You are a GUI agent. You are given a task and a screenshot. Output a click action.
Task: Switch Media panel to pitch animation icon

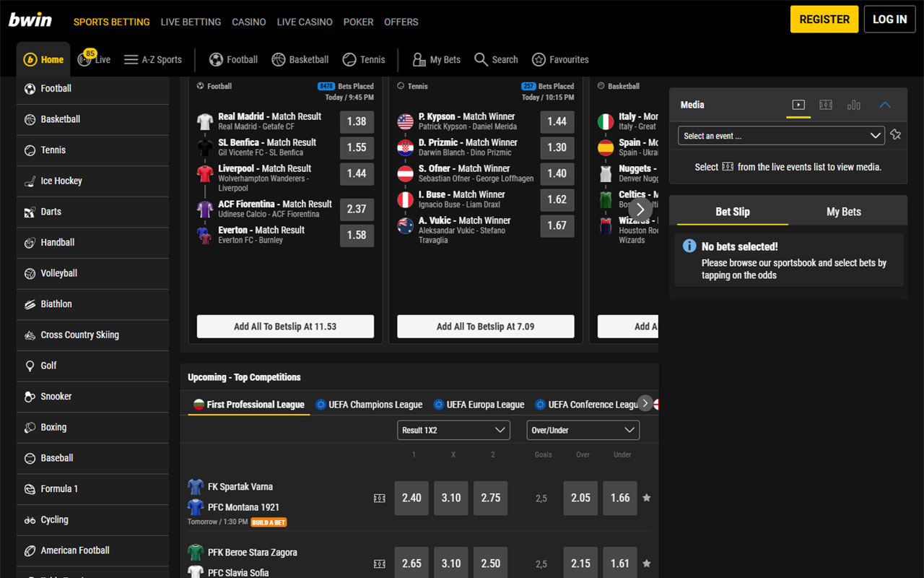[x=826, y=105]
